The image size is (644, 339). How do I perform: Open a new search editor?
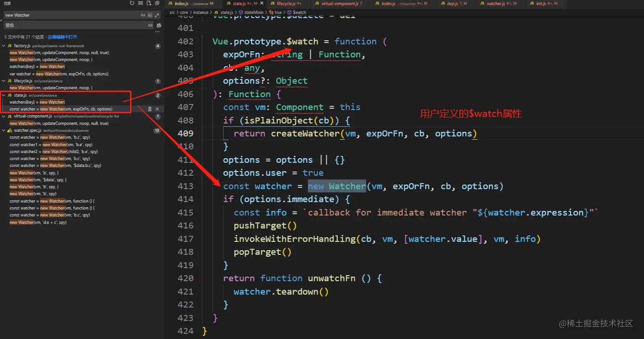click(x=149, y=3)
